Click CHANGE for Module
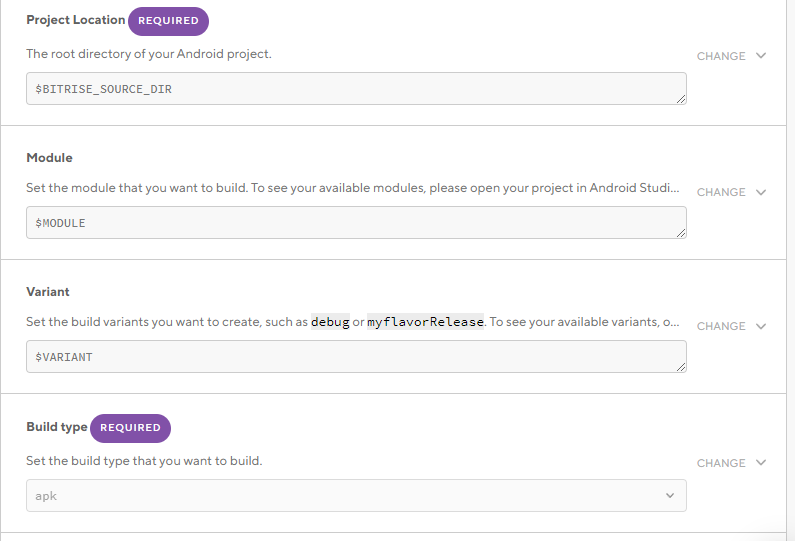Image resolution: width=795 pixels, height=541 pixels. (720, 192)
